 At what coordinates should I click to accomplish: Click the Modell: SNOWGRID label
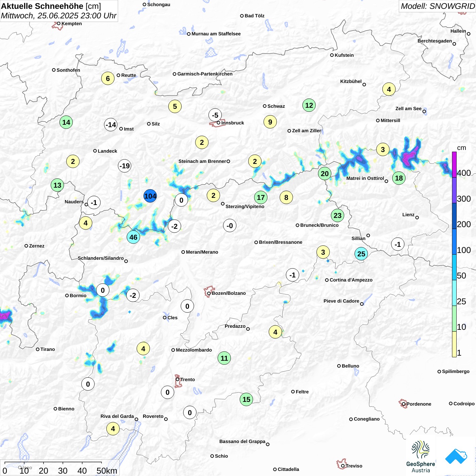[437, 6]
